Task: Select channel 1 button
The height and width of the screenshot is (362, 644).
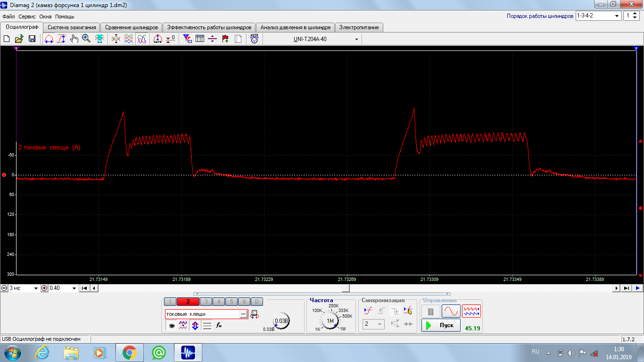Action: (170, 302)
